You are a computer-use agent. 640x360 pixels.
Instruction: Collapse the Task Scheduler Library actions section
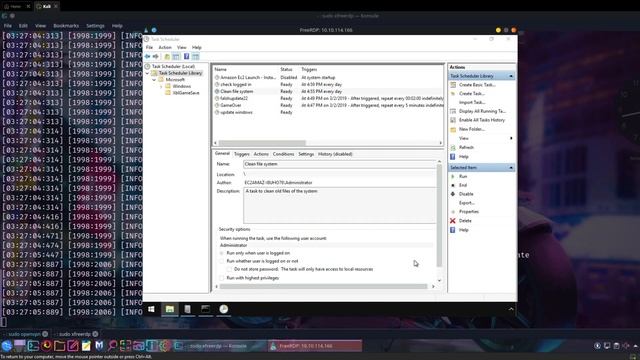[511, 76]
